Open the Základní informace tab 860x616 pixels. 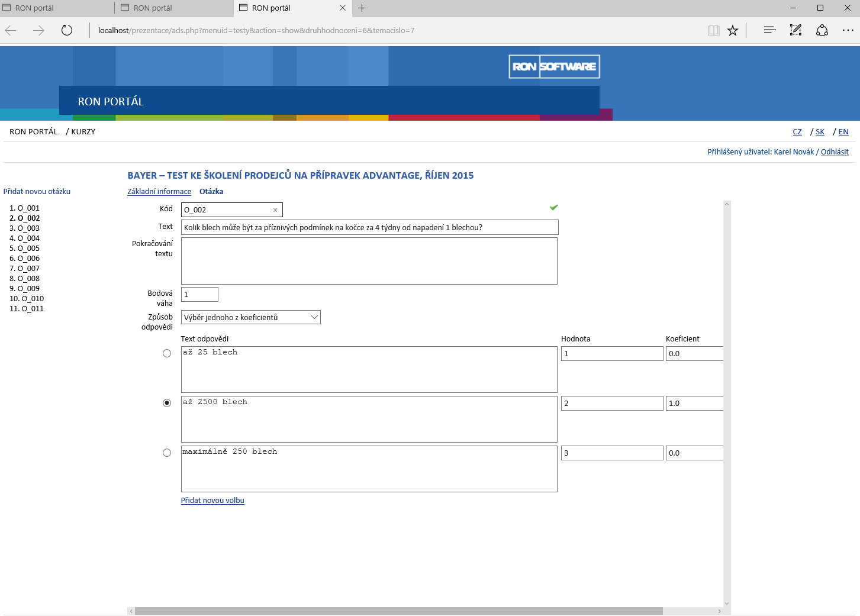(x=159, y=192)
